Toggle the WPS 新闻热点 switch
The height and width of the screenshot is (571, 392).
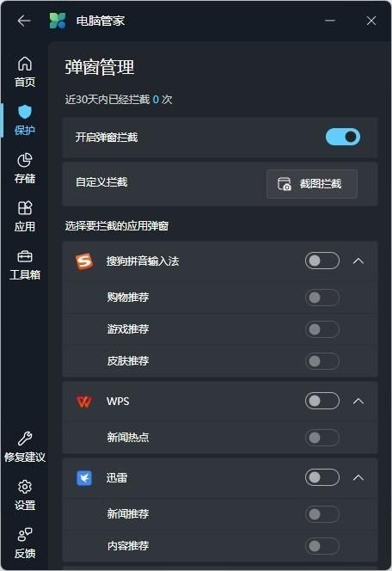pyautogui.click(x=322, y=438)
